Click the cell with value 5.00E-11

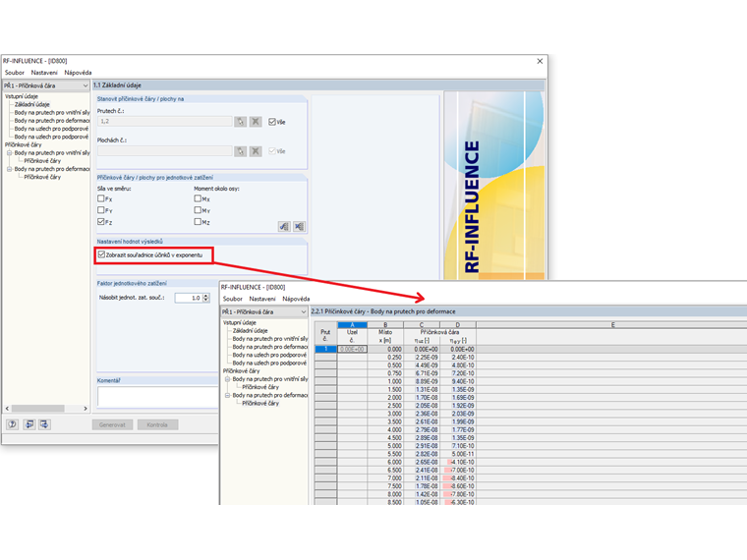[x=458, y=454]
